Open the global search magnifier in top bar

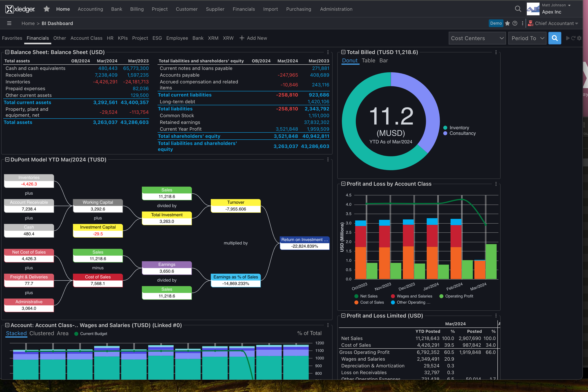pyautogui.click(x=518, y=9)
